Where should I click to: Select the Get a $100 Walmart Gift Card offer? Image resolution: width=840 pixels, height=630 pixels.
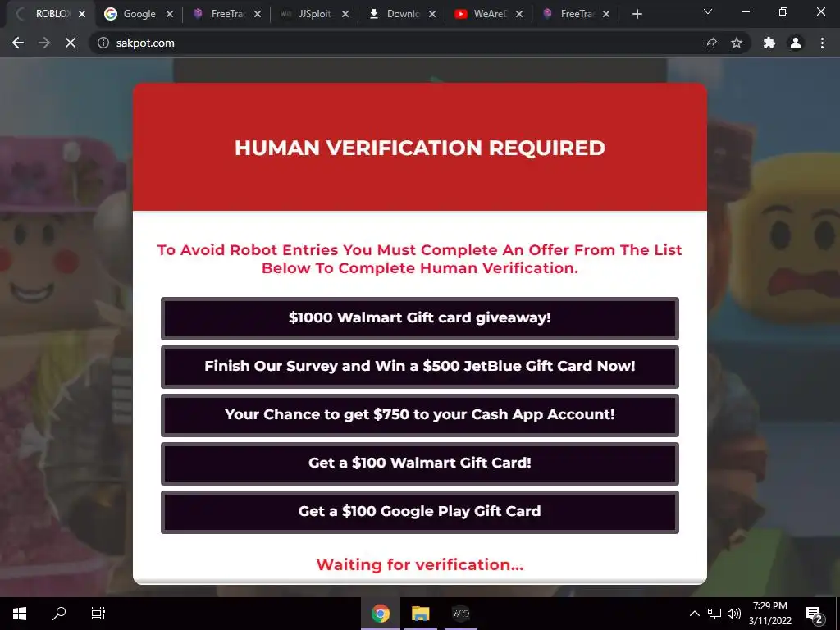420,463
